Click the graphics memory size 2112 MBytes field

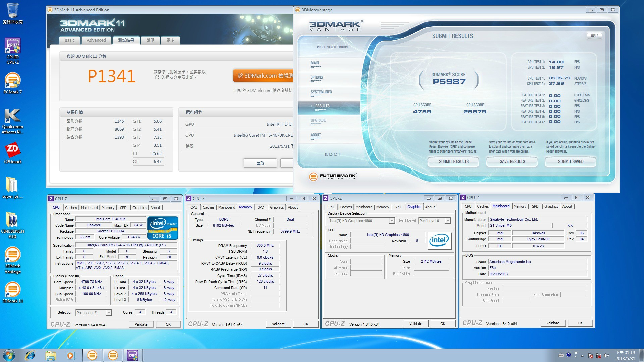pyautogui.click(x=431, y=261)
